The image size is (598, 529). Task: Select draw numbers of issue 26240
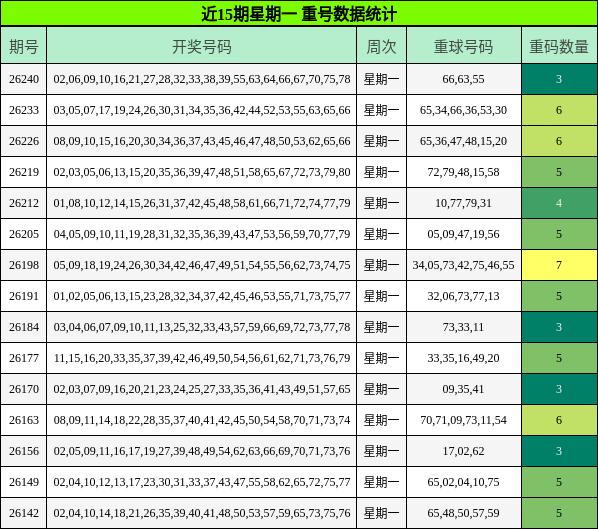point(202,79)
